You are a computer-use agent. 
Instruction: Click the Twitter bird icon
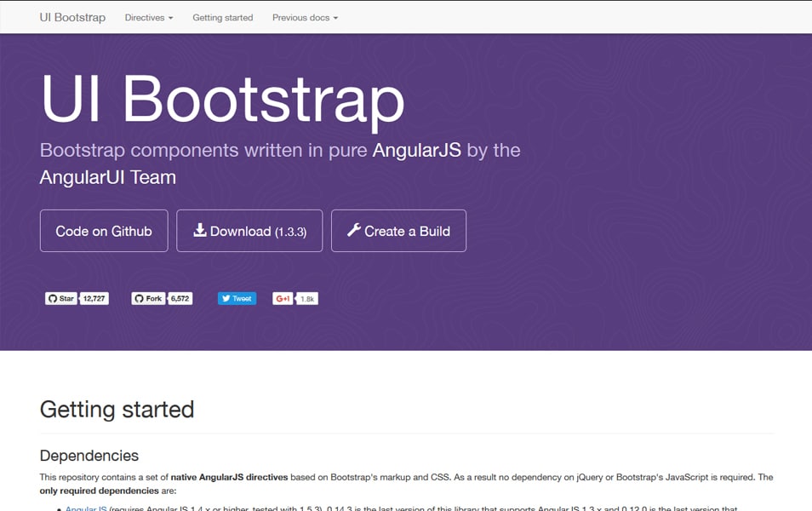pos(226,299)
